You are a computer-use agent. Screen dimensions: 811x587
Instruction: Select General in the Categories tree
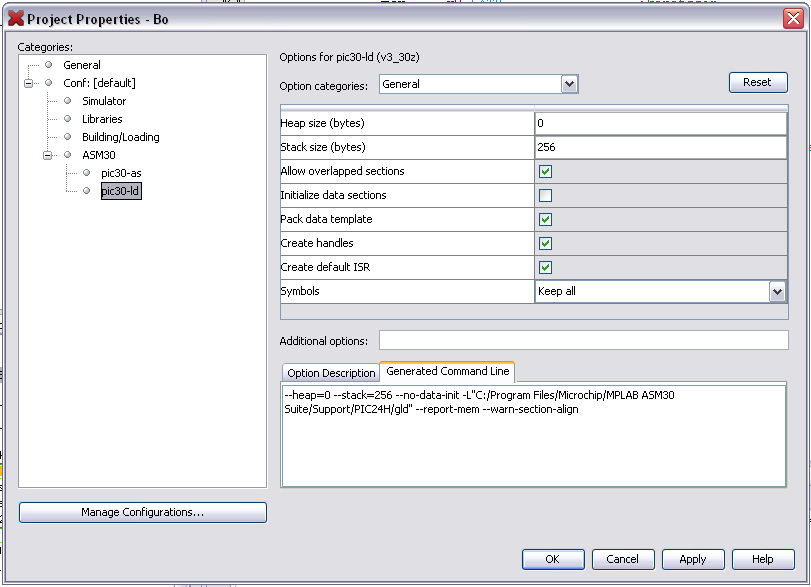[82, 65]
